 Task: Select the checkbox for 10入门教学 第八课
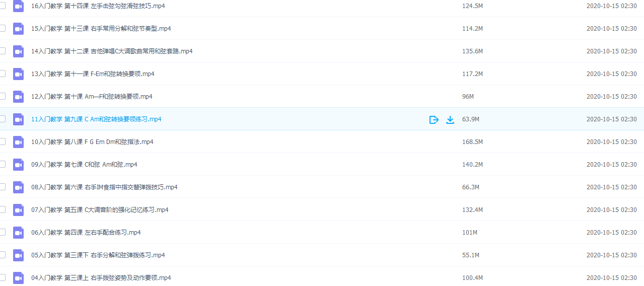tap(2, 141)
